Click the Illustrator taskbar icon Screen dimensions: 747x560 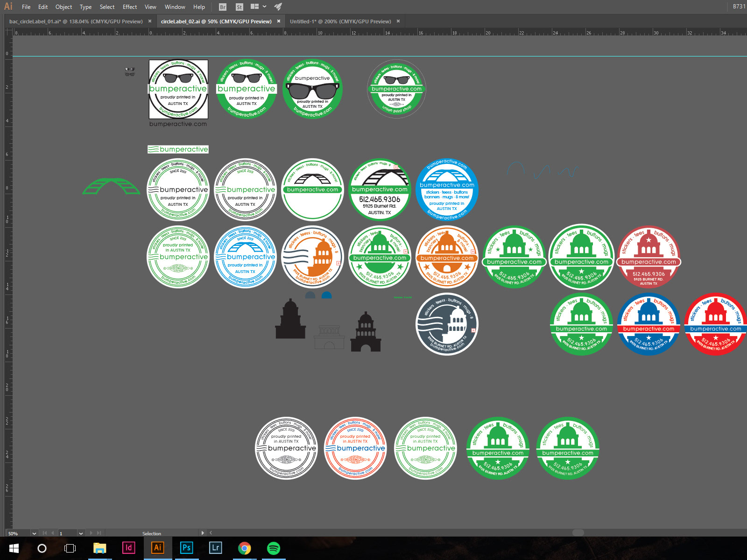pyautogui.click(x=158, y=548)
